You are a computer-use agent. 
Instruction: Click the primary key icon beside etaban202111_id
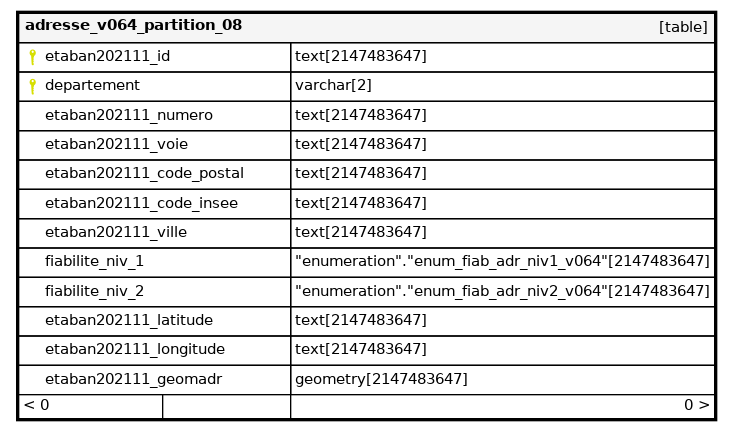click(x=32, y=57)
